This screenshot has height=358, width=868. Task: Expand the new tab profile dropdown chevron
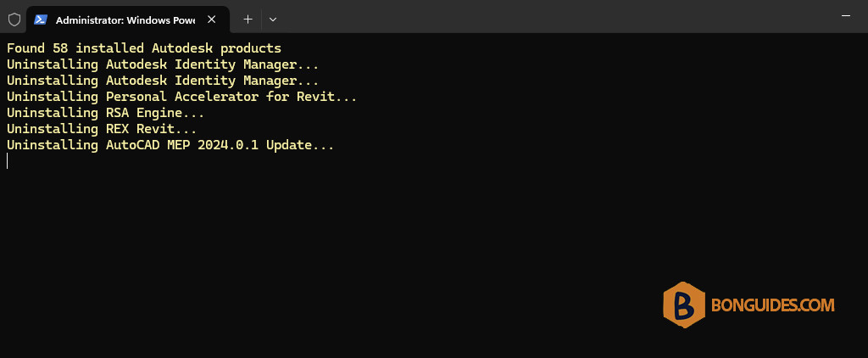click(x=272, y=20)
